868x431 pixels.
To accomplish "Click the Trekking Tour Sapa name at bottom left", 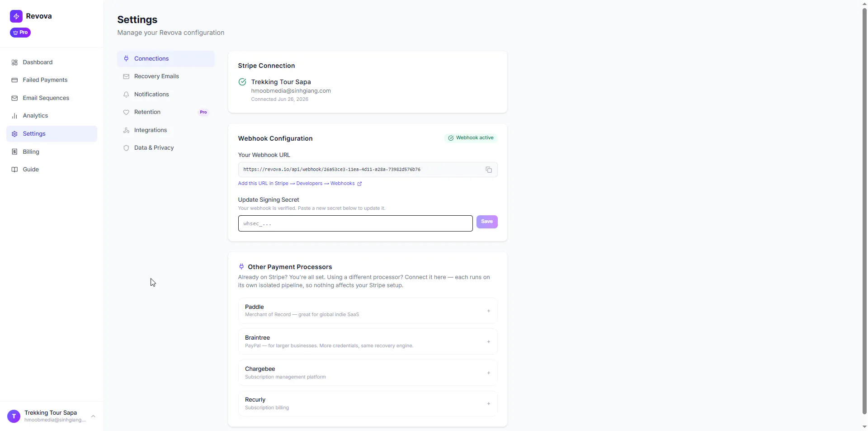I will click(51, 413).
